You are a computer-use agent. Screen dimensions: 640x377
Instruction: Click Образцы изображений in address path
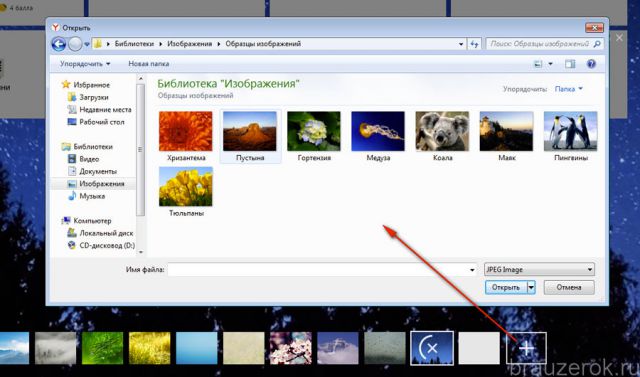263,44
